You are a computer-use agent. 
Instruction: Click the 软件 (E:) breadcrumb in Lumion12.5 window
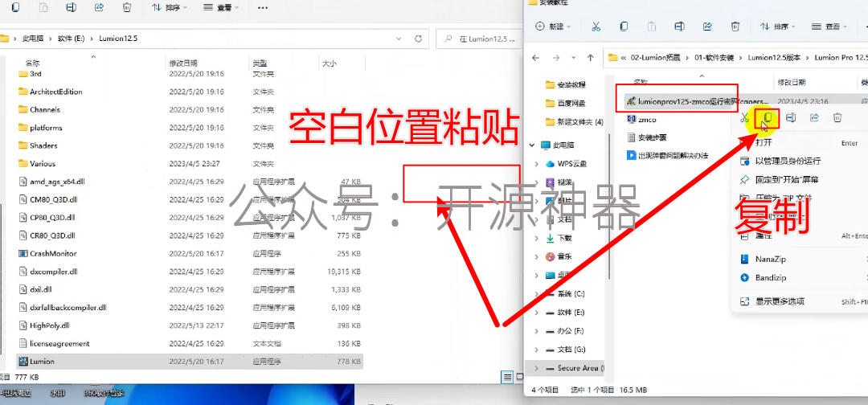click(x=72, y=39)
